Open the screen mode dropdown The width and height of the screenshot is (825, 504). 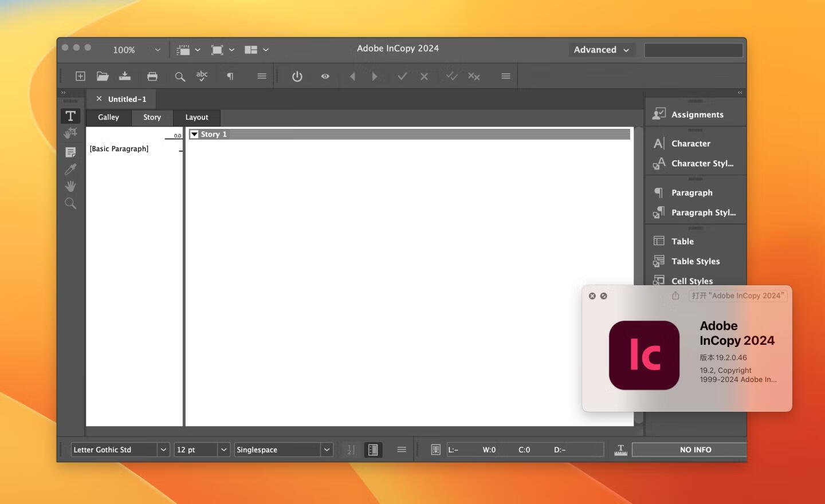(x=223, y=50)
